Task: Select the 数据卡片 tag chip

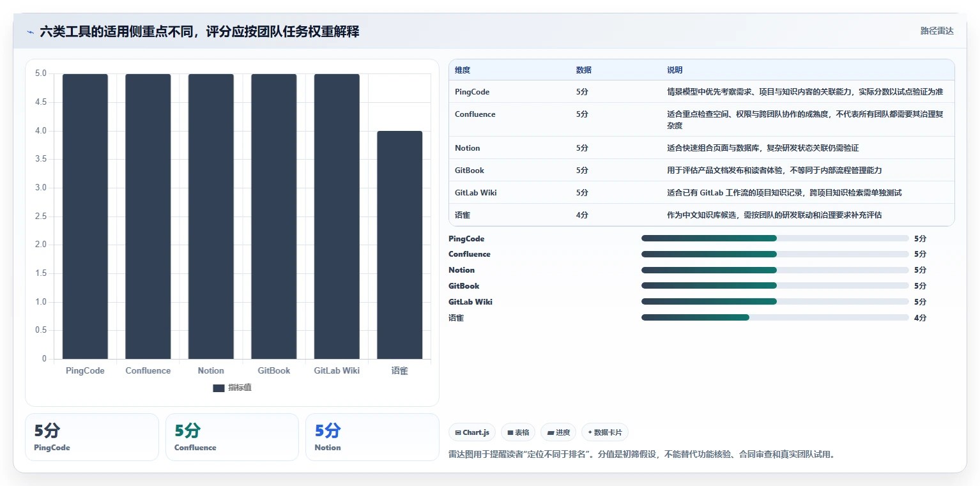Action: click(x=604, y=432)
